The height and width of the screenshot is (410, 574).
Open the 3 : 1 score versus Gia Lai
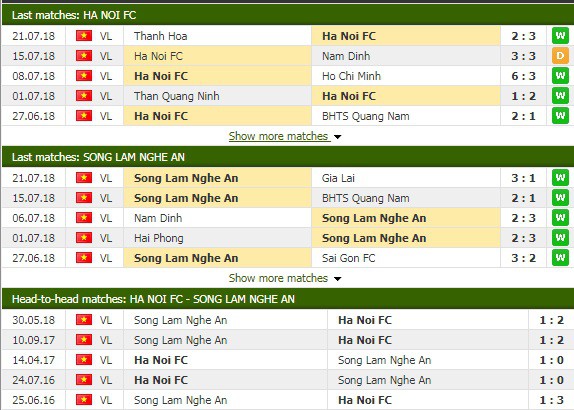[x=523, y=178]
